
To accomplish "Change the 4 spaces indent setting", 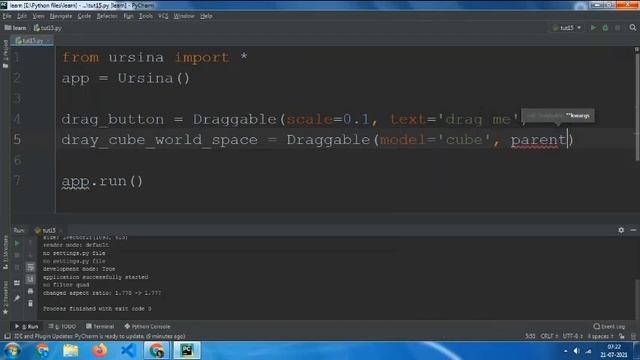I will 600,336.
